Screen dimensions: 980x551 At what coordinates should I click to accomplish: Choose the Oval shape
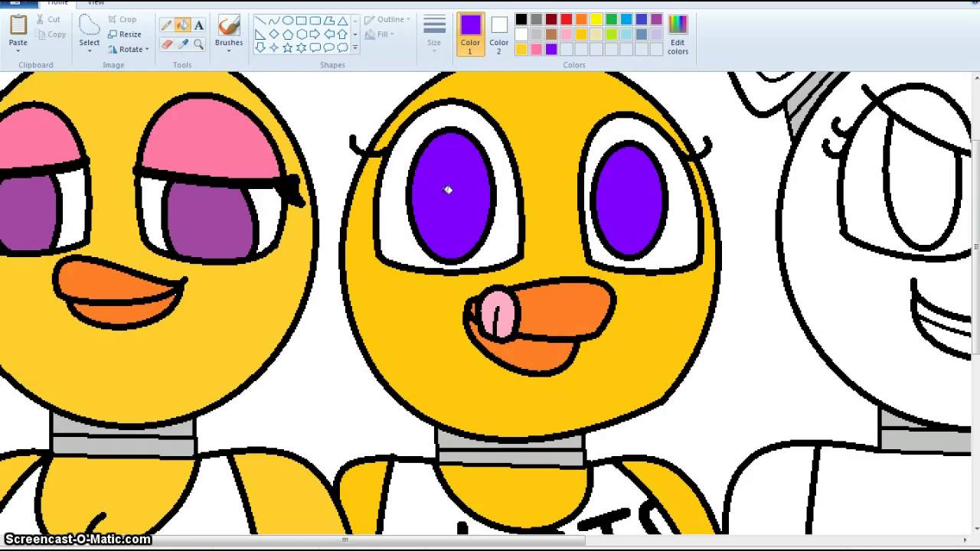[x=287, y=21]
